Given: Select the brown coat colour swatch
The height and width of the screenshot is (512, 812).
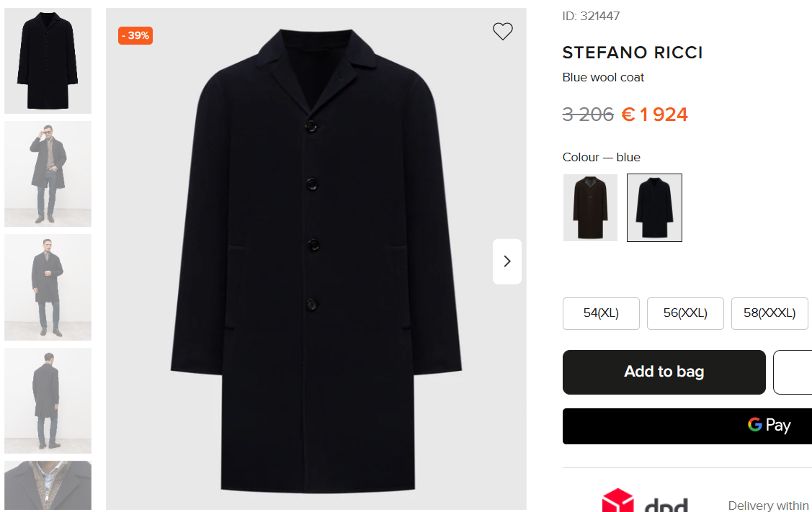Looking at the screenshot, I should (590, 207).
